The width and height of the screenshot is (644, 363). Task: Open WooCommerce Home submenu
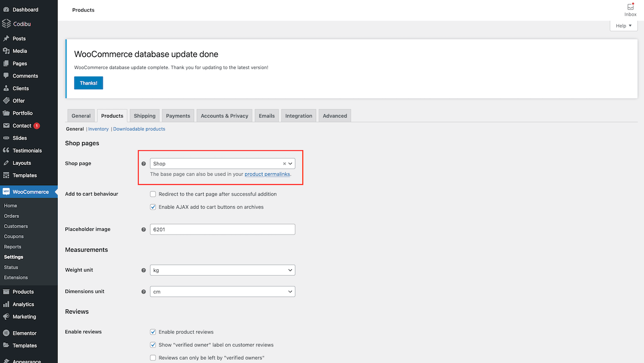pyautogui.click(x=10, y=206)
